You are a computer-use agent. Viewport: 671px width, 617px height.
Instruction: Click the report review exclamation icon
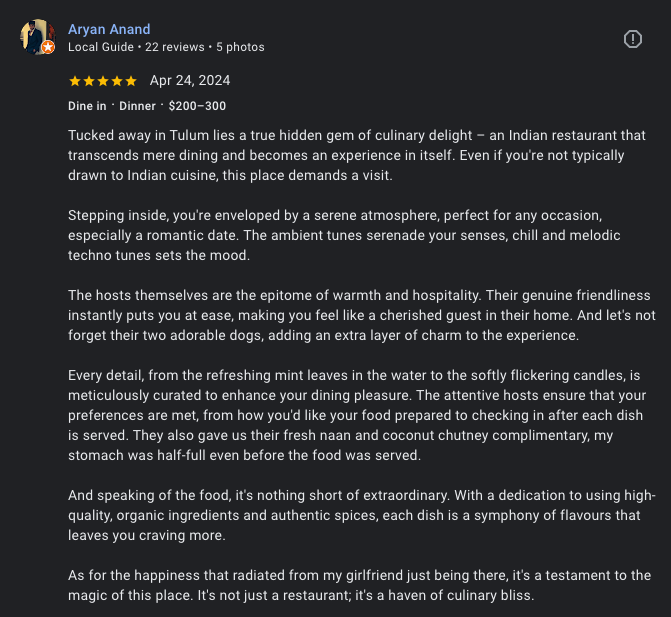click(x=632, y=39)
